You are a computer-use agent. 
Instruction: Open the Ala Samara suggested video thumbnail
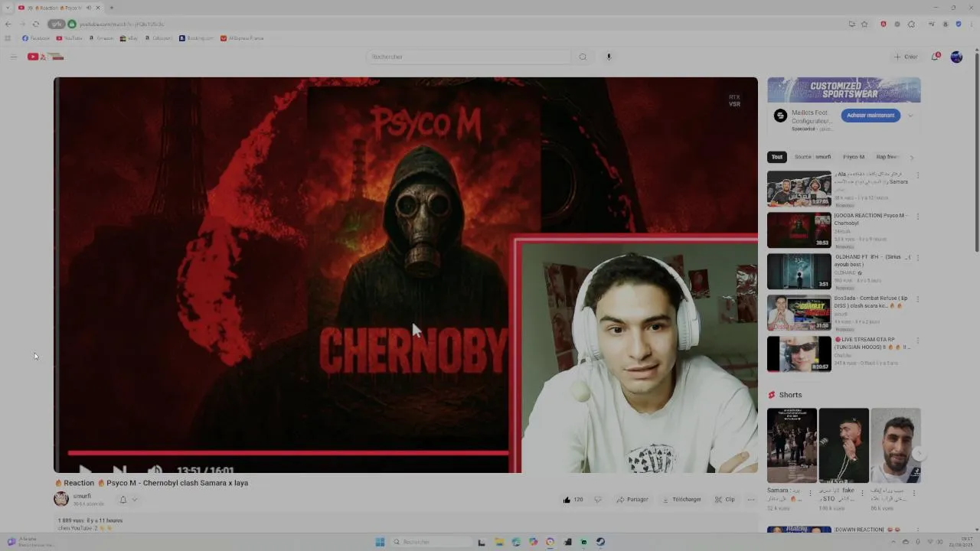coord(799,189)
